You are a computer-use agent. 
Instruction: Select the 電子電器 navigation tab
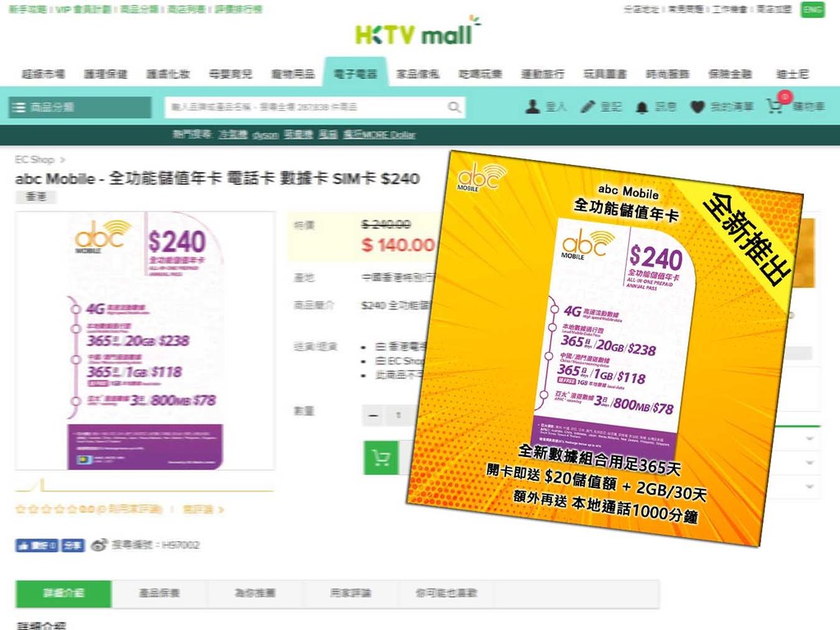(354, 73)
